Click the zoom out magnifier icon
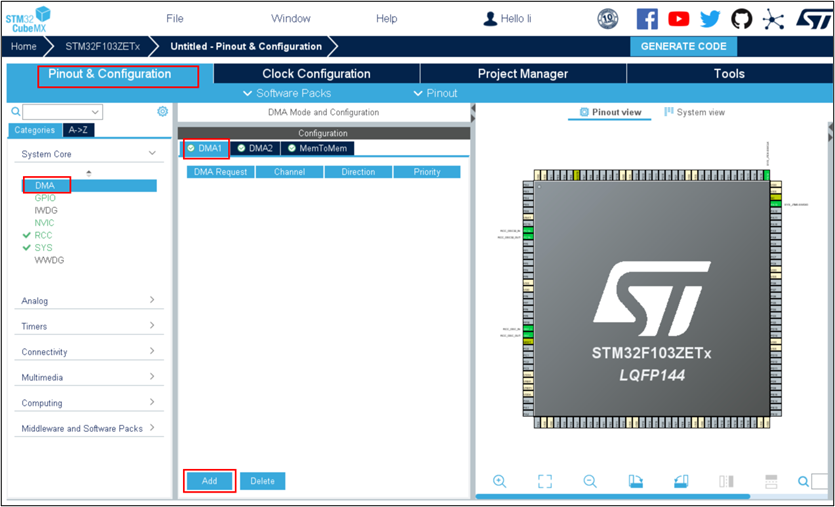The width and height of the screenshot is (835, 507). 590,481
